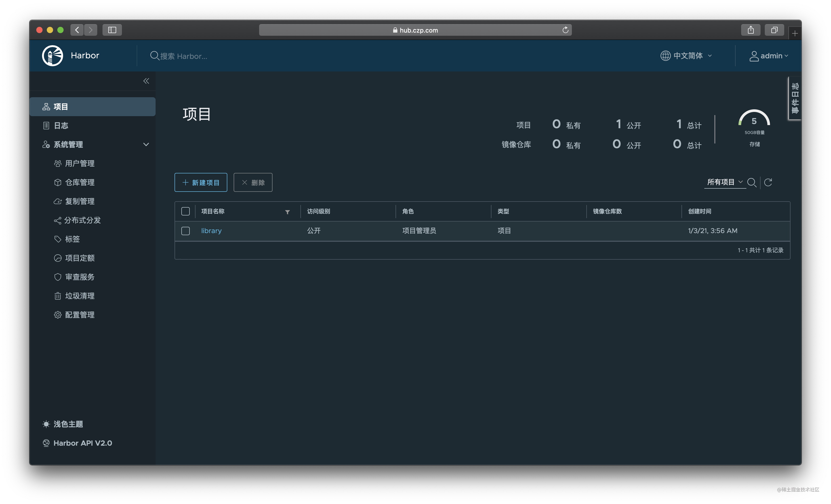831x504 pixels.
Task: Click the 用户管理 people icon
Action: pos(58,163)
